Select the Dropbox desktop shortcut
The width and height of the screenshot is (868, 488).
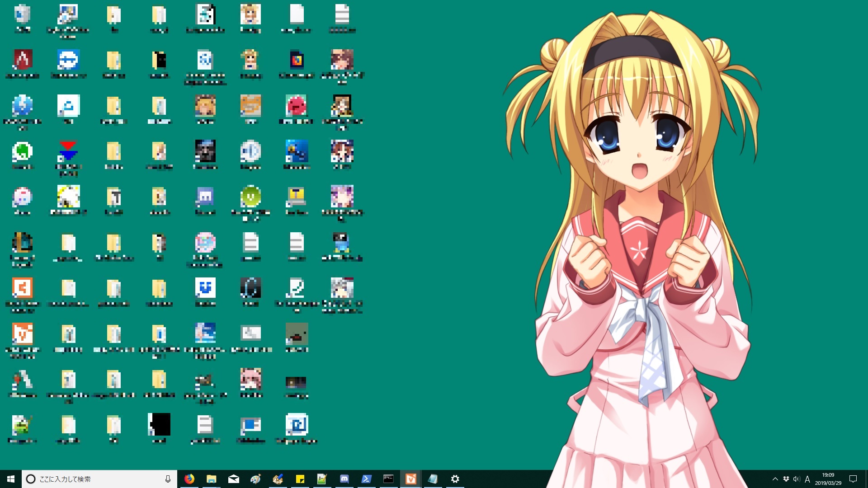click(205, 292)
